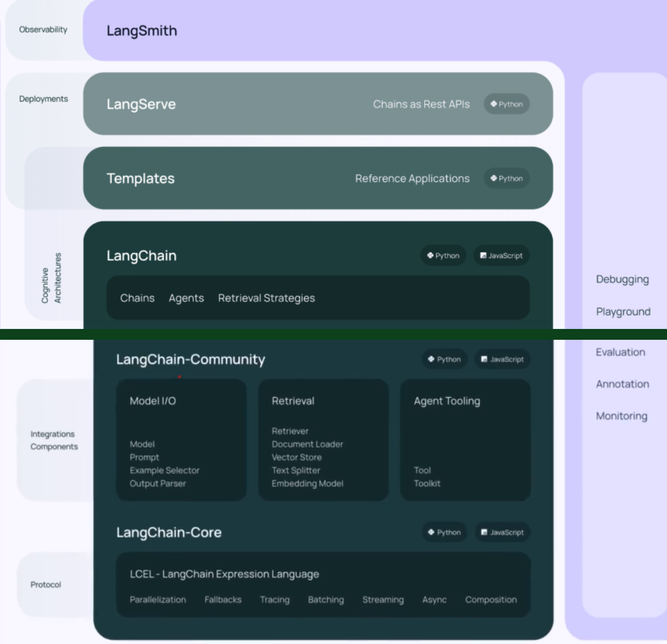Click the Python badge in the LangChain-Core row
Screen dimensions: 667x644
pyautogui.click(x=445, y=532)
